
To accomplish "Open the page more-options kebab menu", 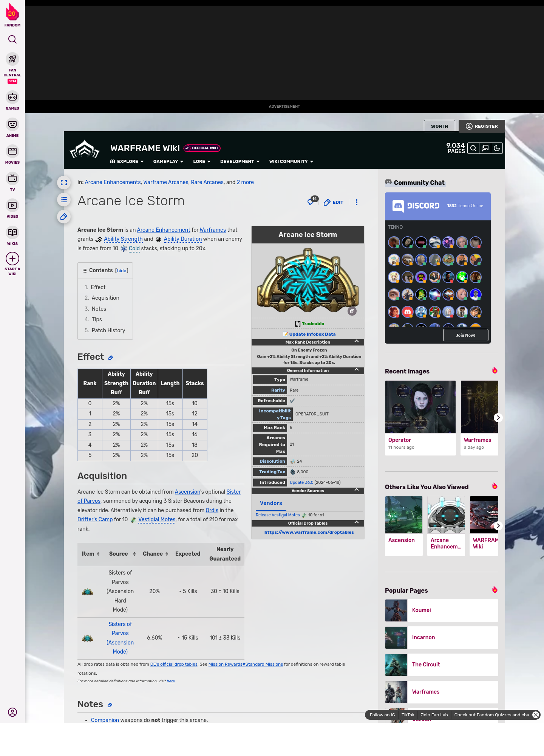I will [x=356, y=202].
